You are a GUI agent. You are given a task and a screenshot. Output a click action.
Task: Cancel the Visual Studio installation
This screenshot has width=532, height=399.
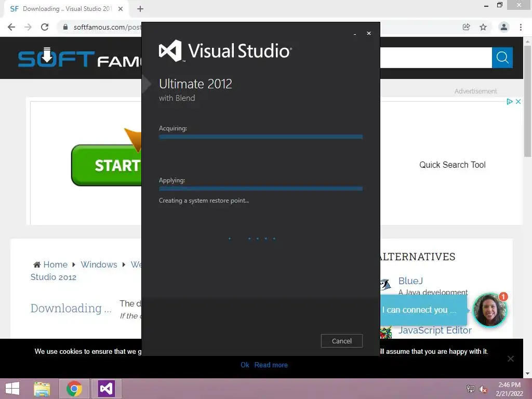[x=342, y=341]
